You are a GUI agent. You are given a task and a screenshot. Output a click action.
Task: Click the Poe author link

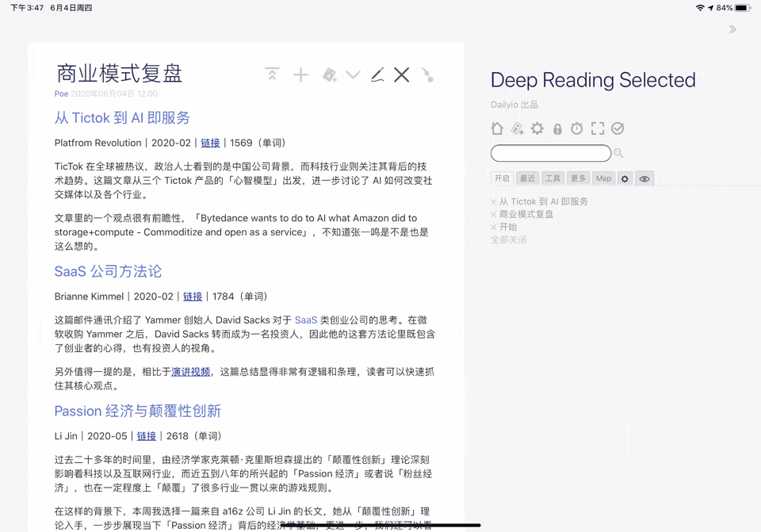tap(61, 94)
